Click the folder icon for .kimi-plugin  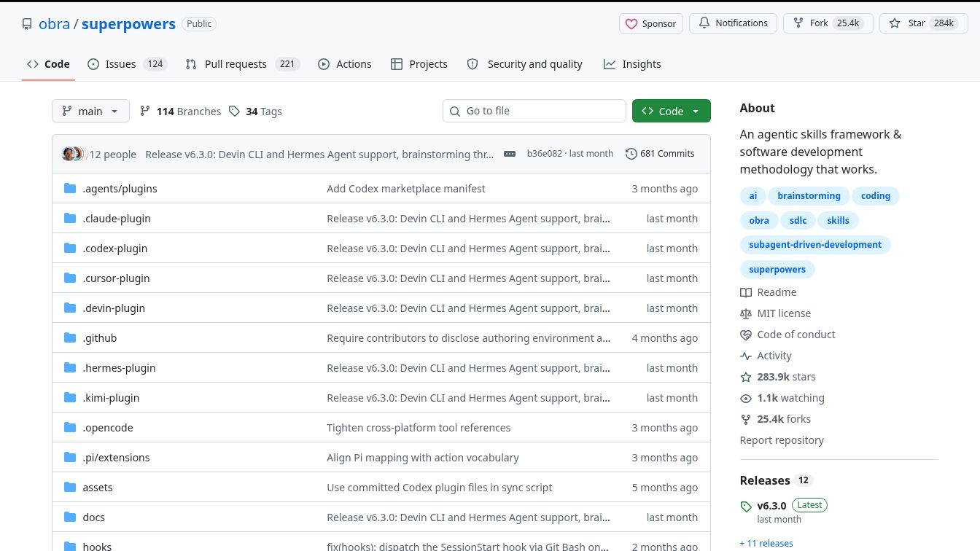pyautogui.click(x=70, y=398)
